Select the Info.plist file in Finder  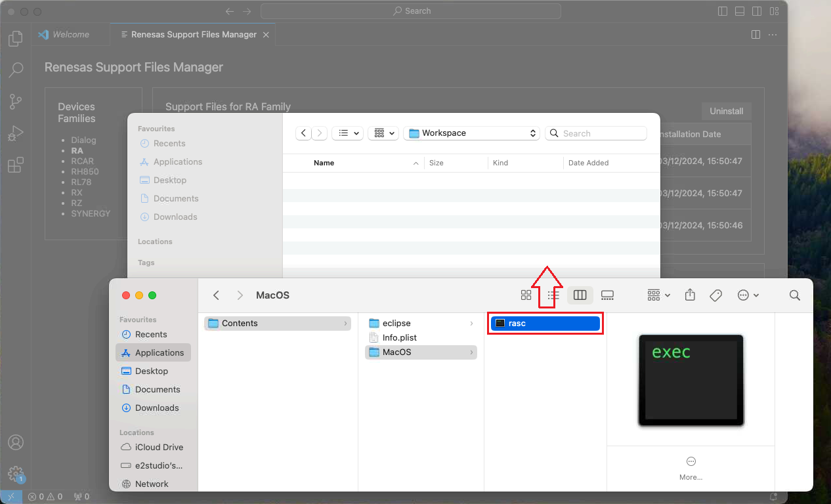(421, 337)
